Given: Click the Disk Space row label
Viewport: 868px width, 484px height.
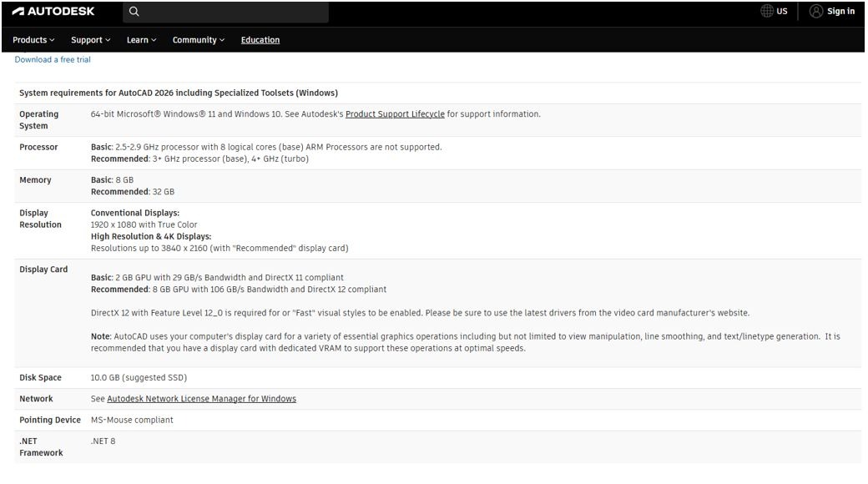Looking at the screenshot, I should click(40, 378).
